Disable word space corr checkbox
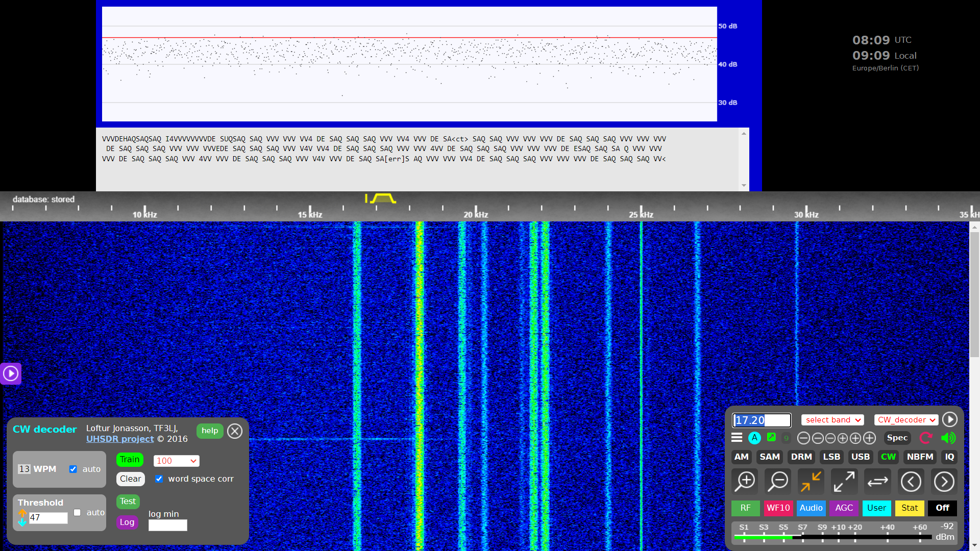 click(159, 479)
